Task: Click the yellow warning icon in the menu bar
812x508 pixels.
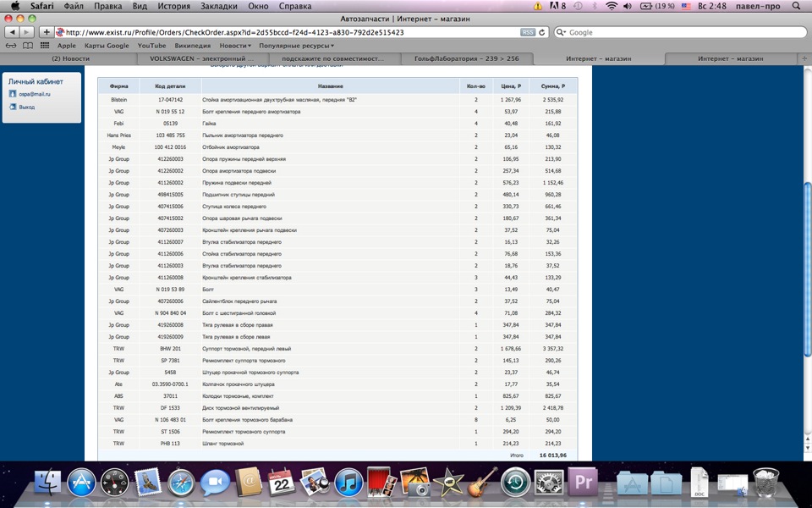Action: [538, 6]
